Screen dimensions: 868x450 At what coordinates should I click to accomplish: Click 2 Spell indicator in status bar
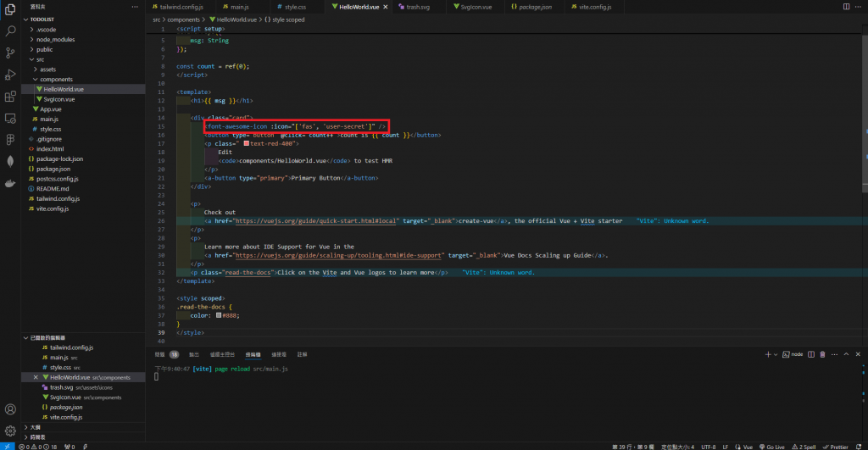click(x=804, y=447)
